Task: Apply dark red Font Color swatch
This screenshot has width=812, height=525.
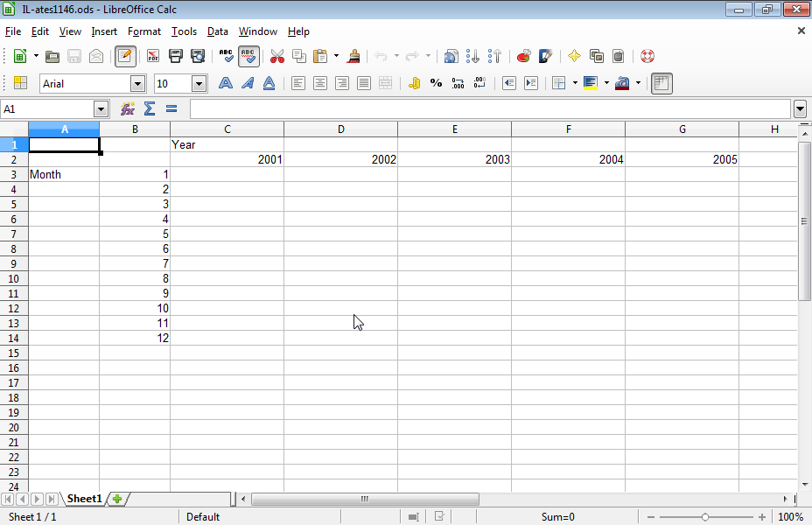Action: pyautogui.click(x=622, y=83)
